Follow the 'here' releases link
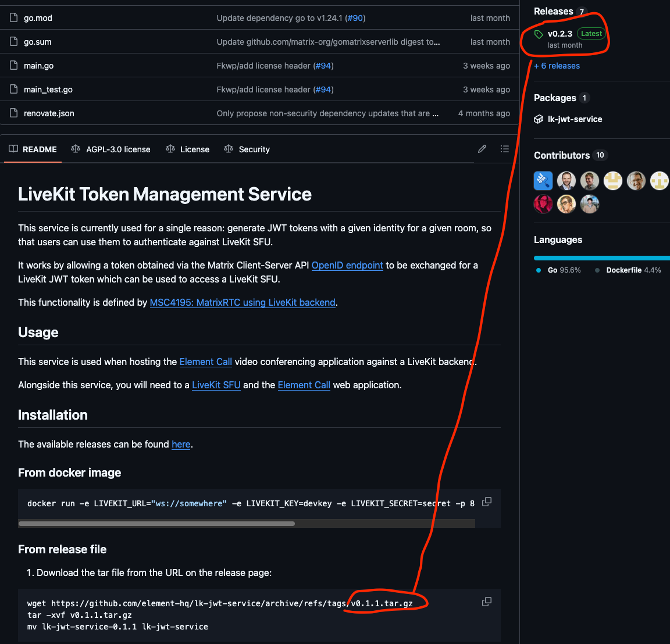The height and width of the screenshot is (644, 670). pos(181,445)
